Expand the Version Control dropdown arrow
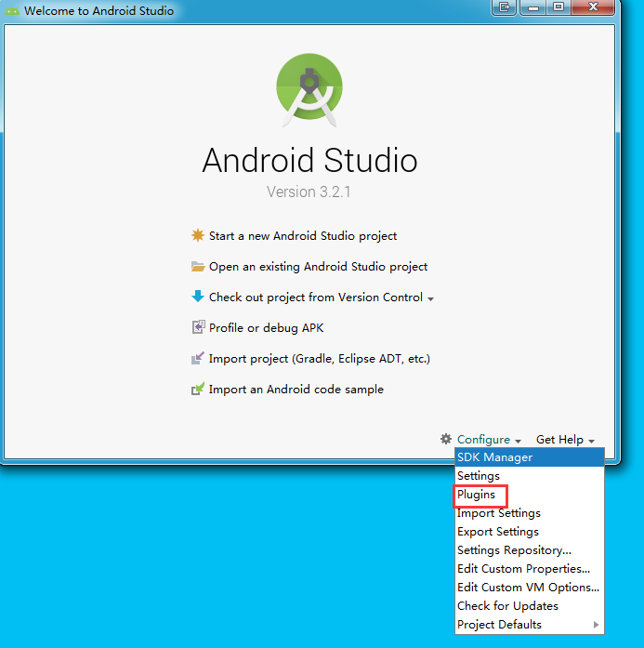This screenshot has width=644, height=648. click(x=430, y=298)
